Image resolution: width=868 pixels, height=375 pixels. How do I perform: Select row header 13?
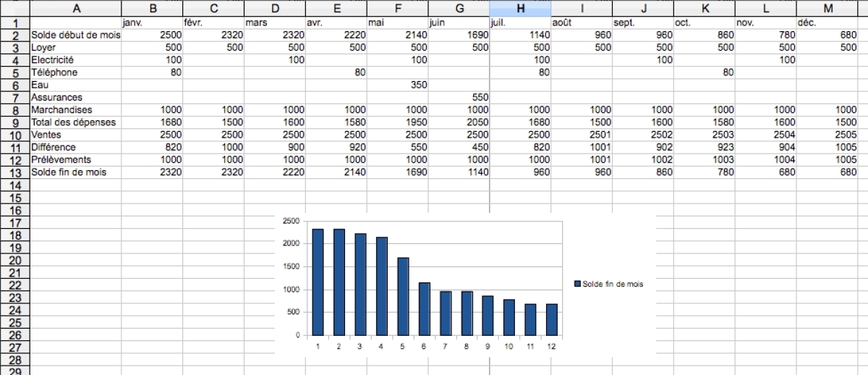pos(14,172)
